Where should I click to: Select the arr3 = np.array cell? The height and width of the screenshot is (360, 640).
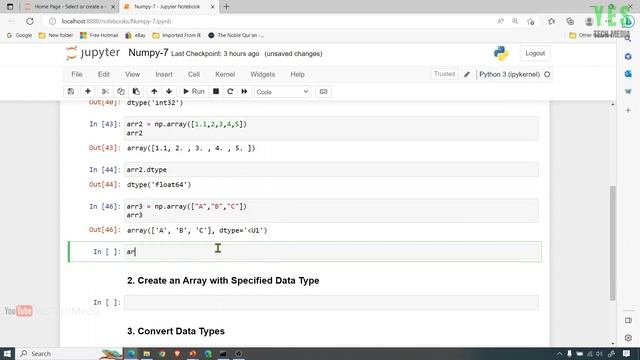[331, 211]
